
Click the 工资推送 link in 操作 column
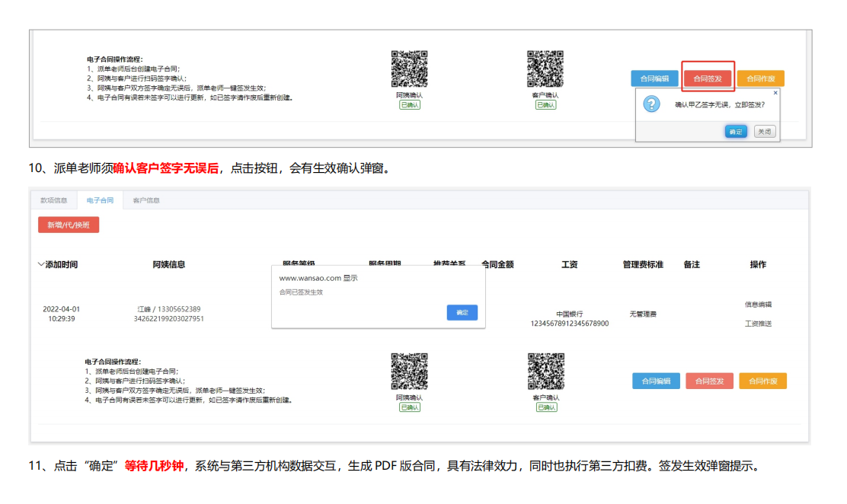point(758,324)
